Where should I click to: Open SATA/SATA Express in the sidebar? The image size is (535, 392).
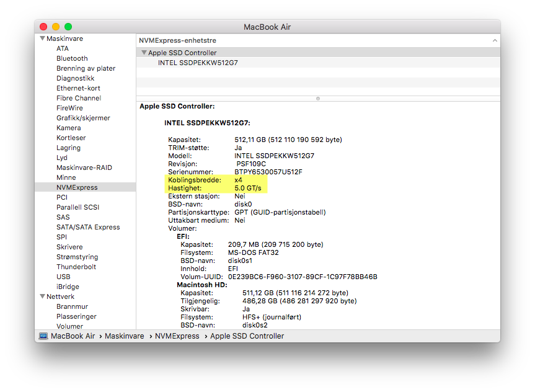coord(88,227)
